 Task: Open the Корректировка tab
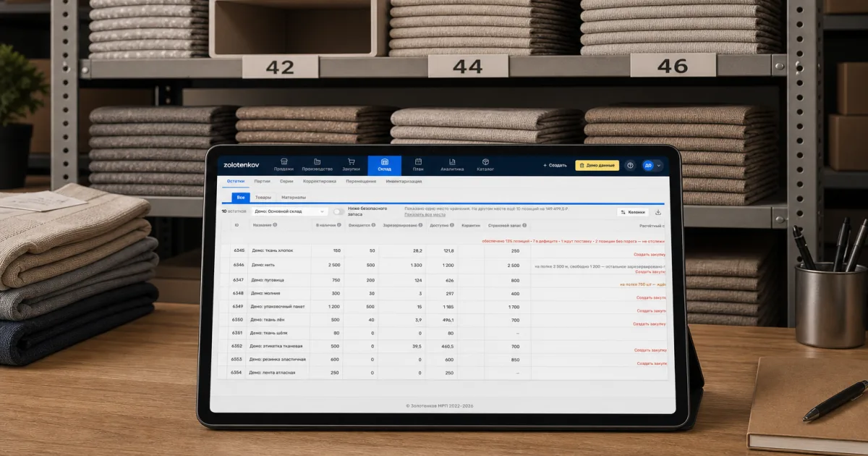[319, 181]
